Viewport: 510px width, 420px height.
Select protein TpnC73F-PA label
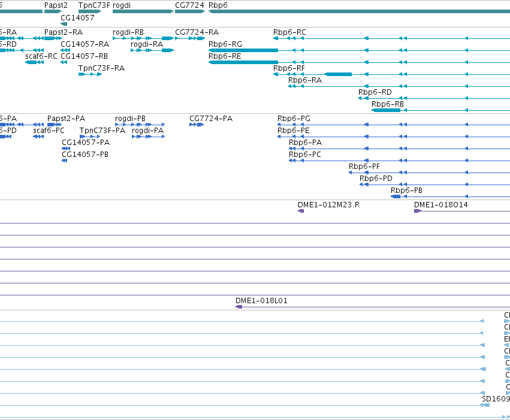tap(102, 131)
